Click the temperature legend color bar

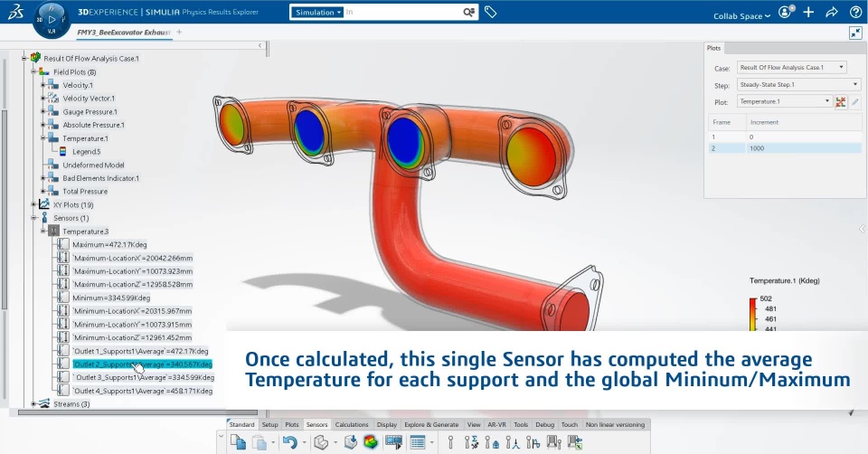[753, 315]
